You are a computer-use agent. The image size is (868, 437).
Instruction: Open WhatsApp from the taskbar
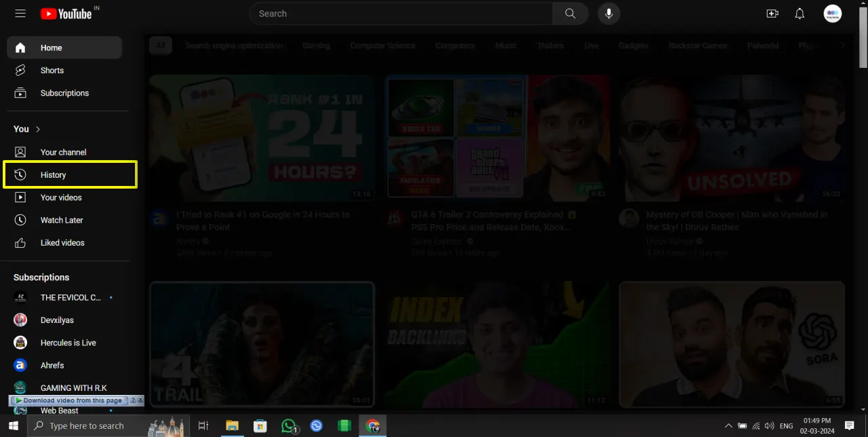coord(289,426)
